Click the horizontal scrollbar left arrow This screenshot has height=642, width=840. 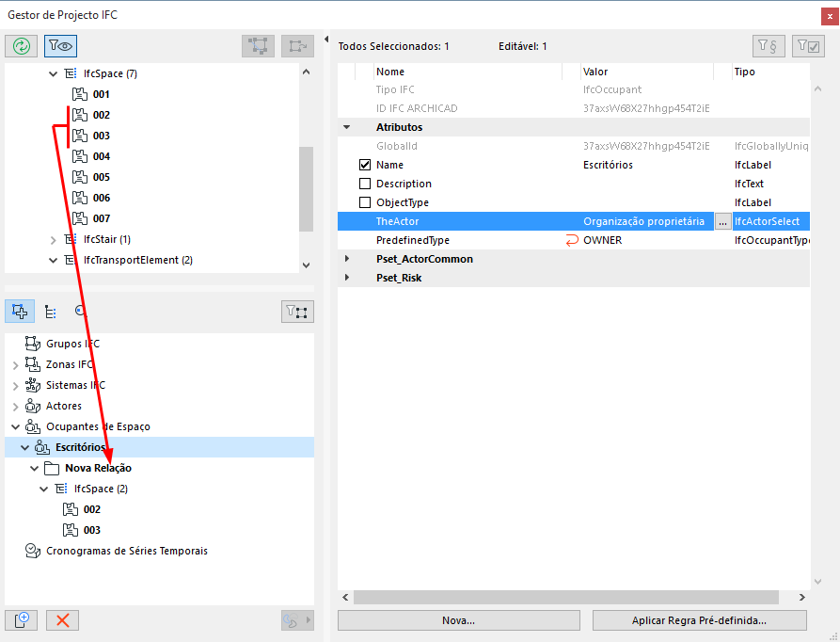coord(345,597)
